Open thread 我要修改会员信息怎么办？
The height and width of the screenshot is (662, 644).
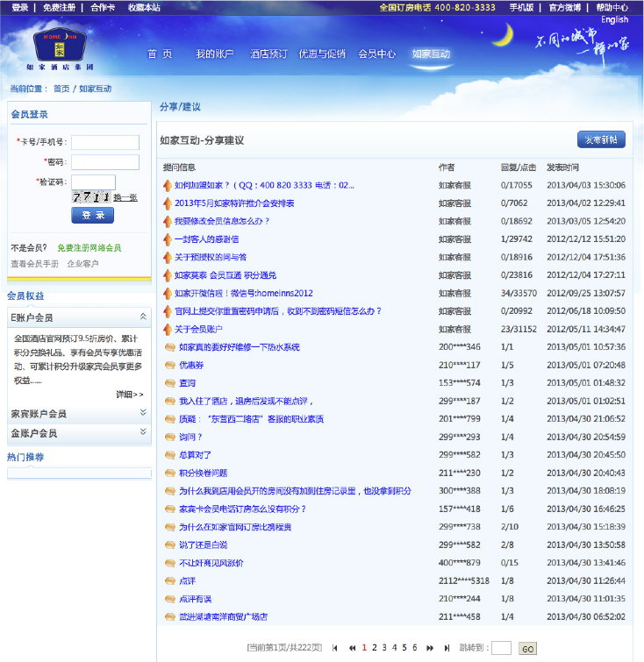(x=222, y=221)
